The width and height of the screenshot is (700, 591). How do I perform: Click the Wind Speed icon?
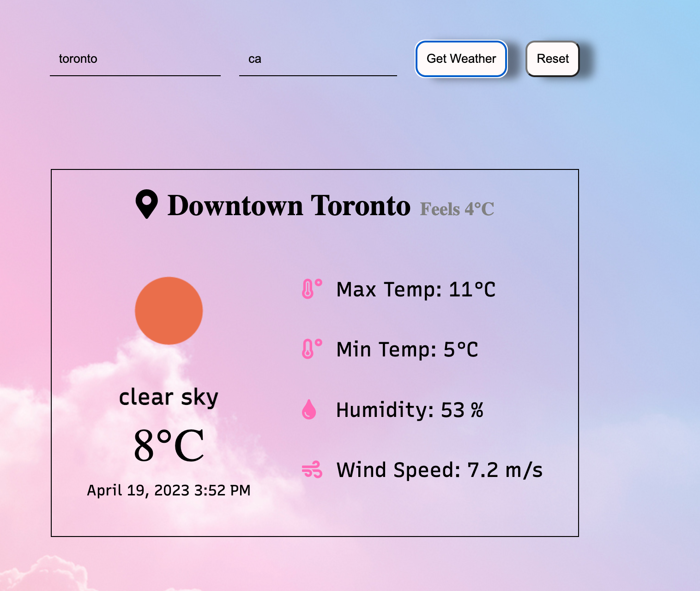coord(312,470)
